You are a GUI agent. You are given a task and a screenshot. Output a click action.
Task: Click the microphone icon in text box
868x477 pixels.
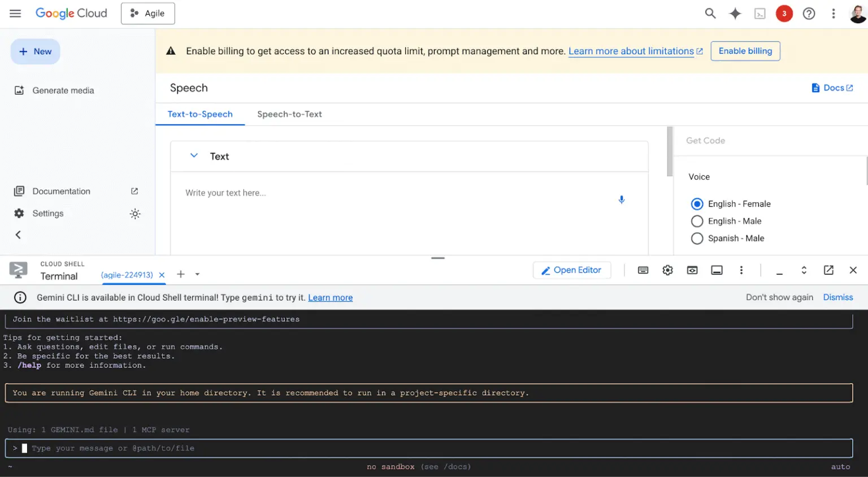622,200
